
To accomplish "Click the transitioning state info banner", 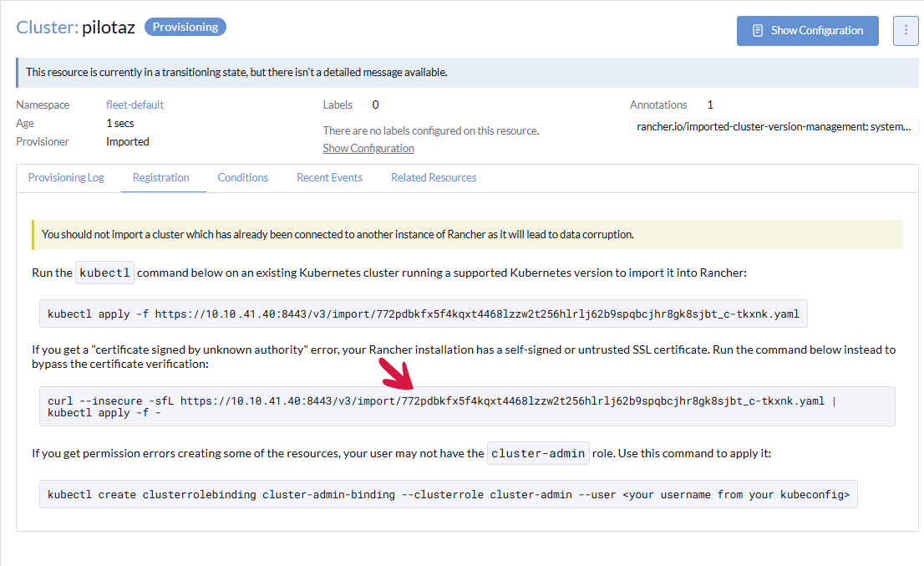I will click(x=468, y=73).
